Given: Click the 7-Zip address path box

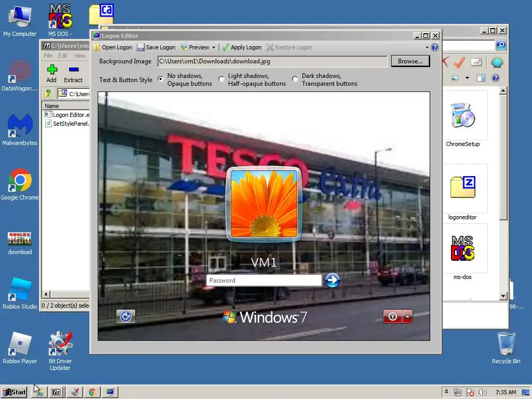Looking at the screenshot, I should 74,94.
